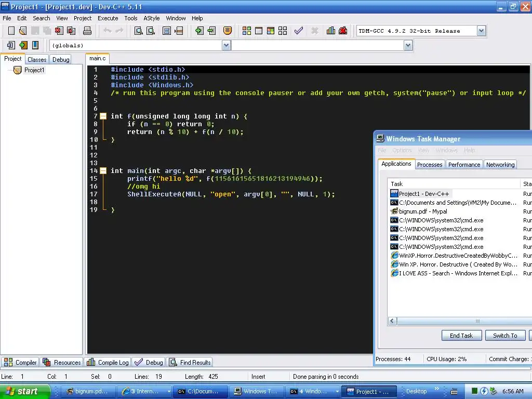The height and width of the screenshot is (399, 532).
Task: Switch to the Classes tab
Action: (x=37, y=59)
